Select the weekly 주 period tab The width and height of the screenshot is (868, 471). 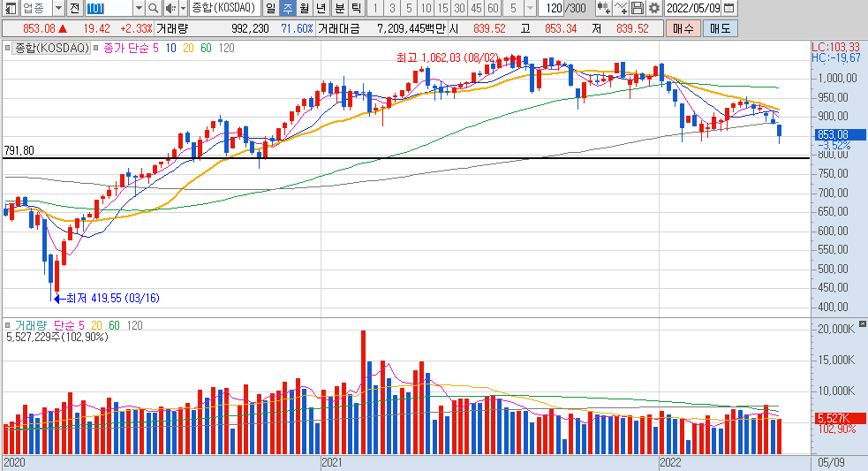(x=287, y=8)
